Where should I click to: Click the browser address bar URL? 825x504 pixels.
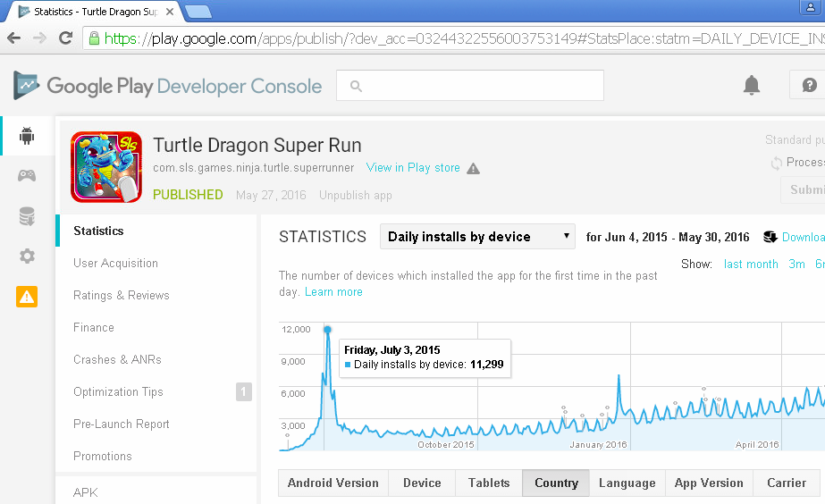463,38
